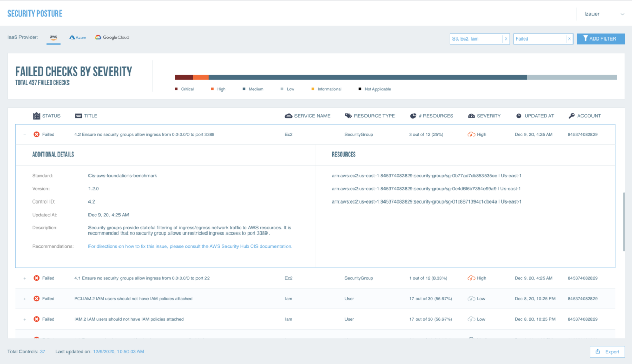Image resolution: width=632 pixels, height=364 pixels.
Task: Click the Medium segment of severity bar
Action: coord(368,77)
